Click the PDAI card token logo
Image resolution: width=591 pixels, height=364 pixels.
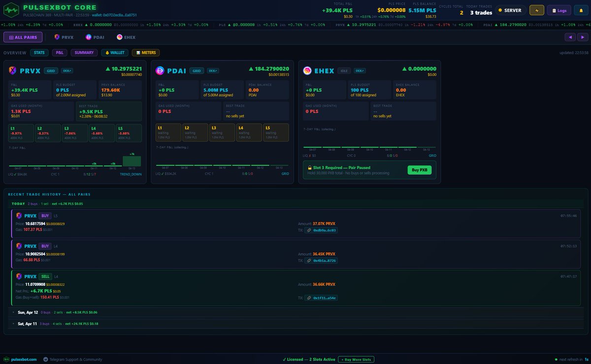[x=159, y=70]
